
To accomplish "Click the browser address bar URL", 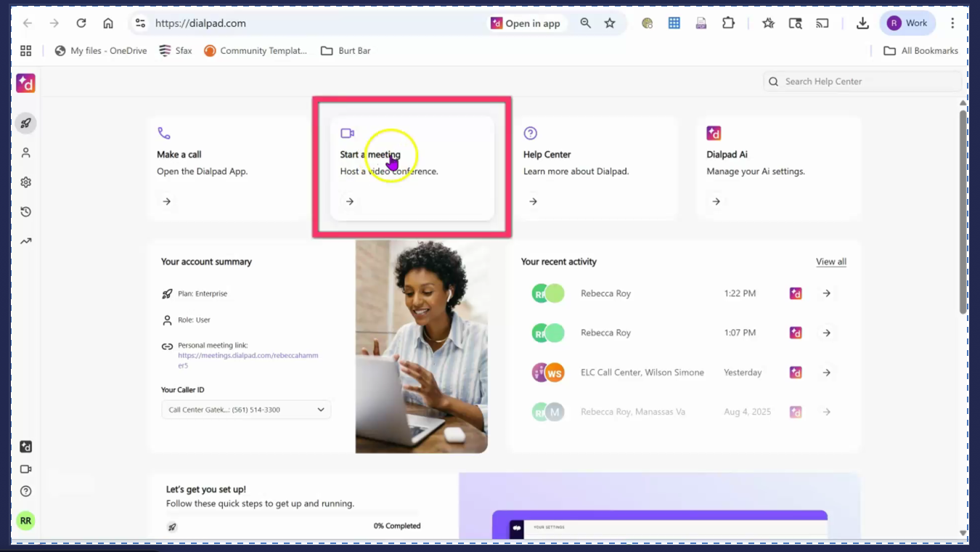I will [x=200, y=23].
